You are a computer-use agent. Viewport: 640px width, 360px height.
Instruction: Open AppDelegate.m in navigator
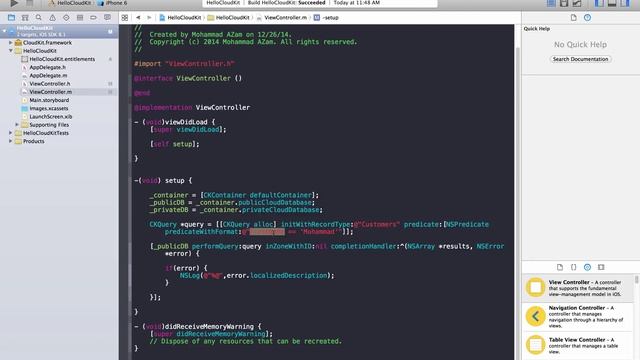(48, 76)
